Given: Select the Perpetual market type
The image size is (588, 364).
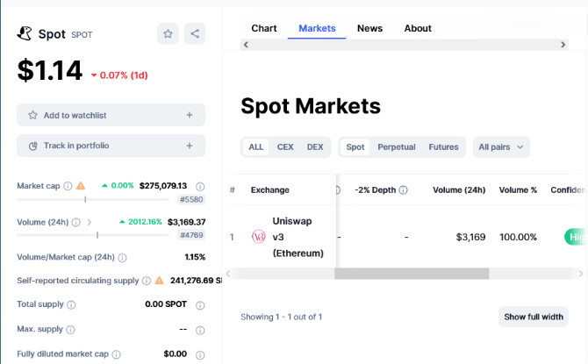Looking at the screenshot, I should (x=397, y=147).
